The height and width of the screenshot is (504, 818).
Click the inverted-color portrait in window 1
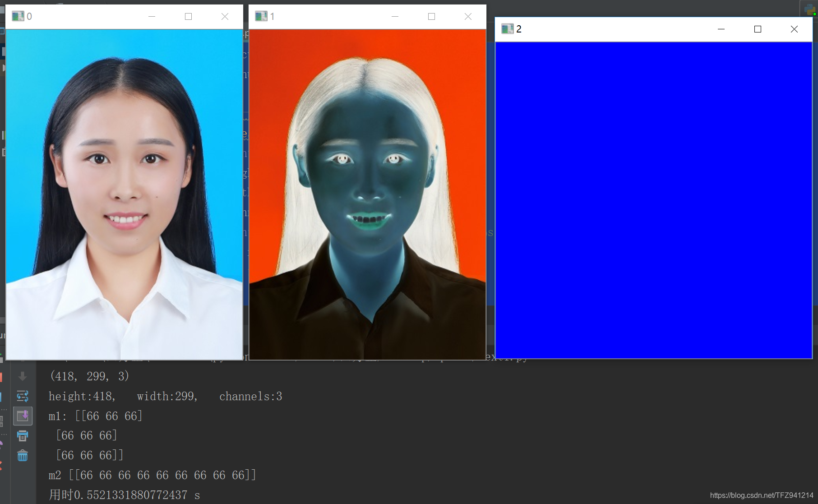[367, 194]
